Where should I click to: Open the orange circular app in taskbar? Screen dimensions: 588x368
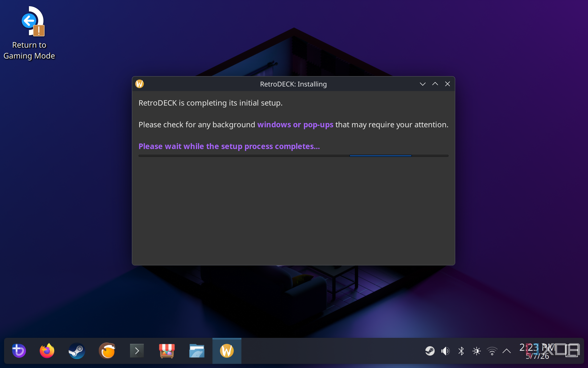coord(107,351)
